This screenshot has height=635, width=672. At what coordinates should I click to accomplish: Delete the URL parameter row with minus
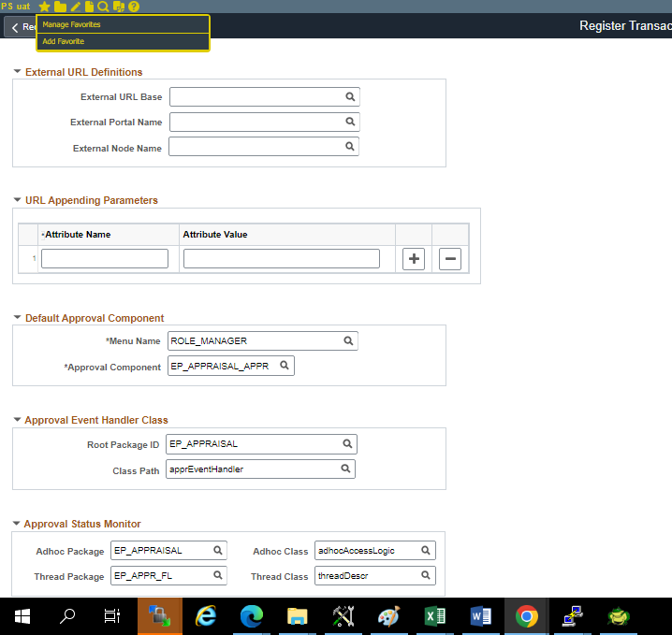(x=450, y=259)
